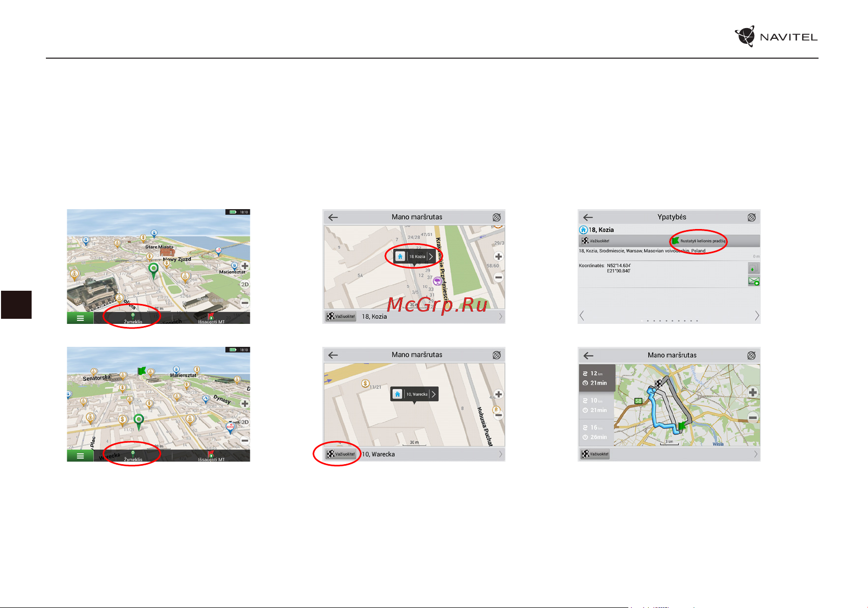Viewport: 868px width, 608px height.
Task: Tap the green start flag on route map
Action: pyautogui.click(x=681, y=427)
